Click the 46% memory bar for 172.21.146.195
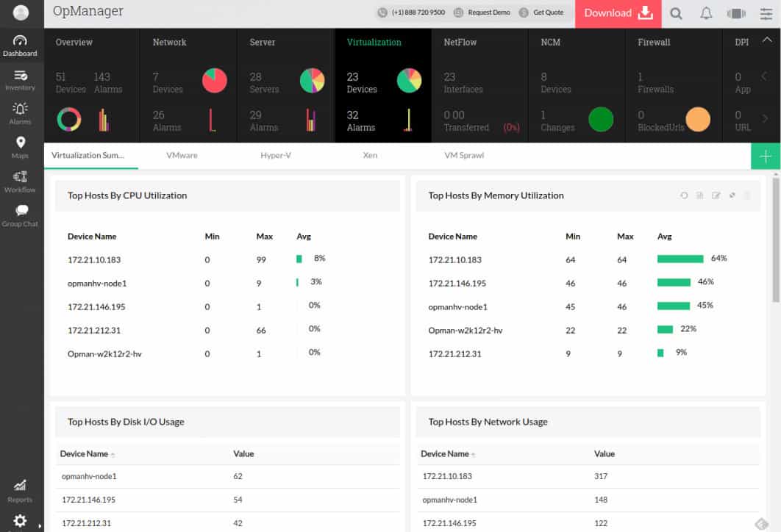Screen dimensions: 781x532 pyautogui.click(x=674, y=282)
